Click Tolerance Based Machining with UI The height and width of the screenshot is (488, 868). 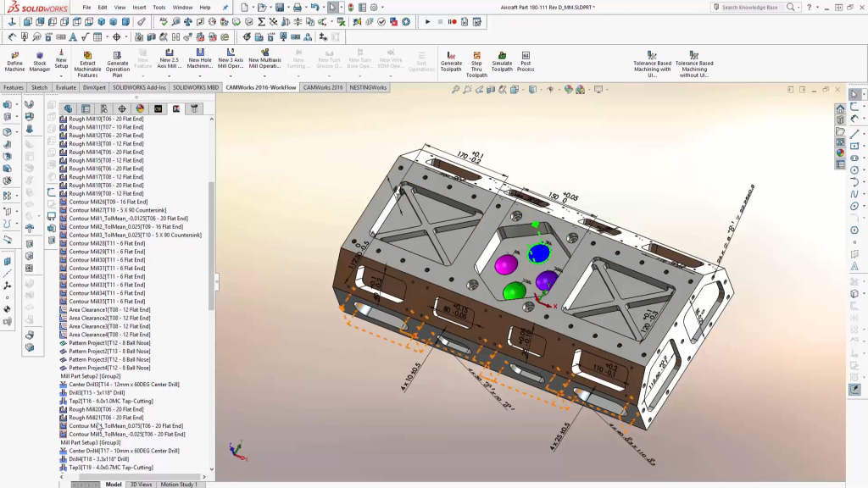tap(652, 64)
